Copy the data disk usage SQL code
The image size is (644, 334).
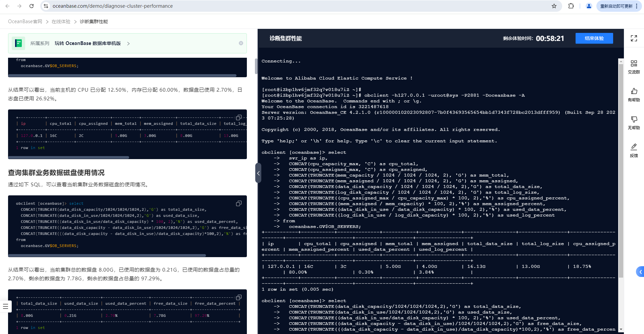[239, 203]
